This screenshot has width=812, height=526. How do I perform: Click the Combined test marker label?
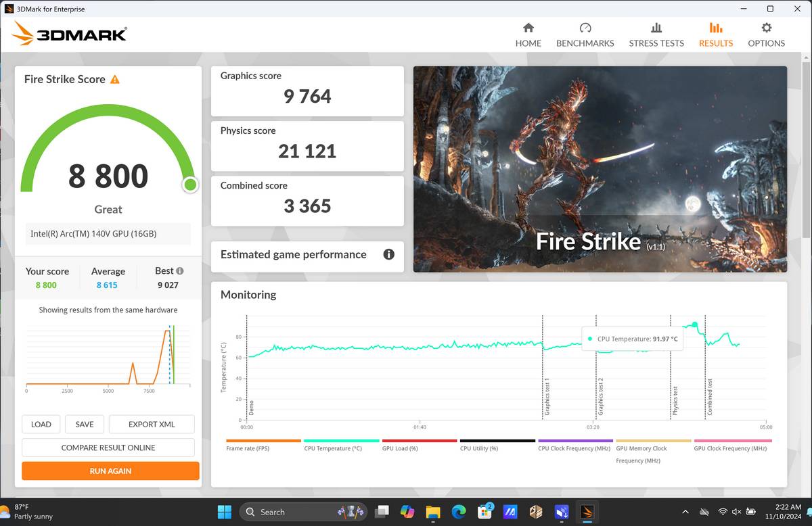point(710,398)
